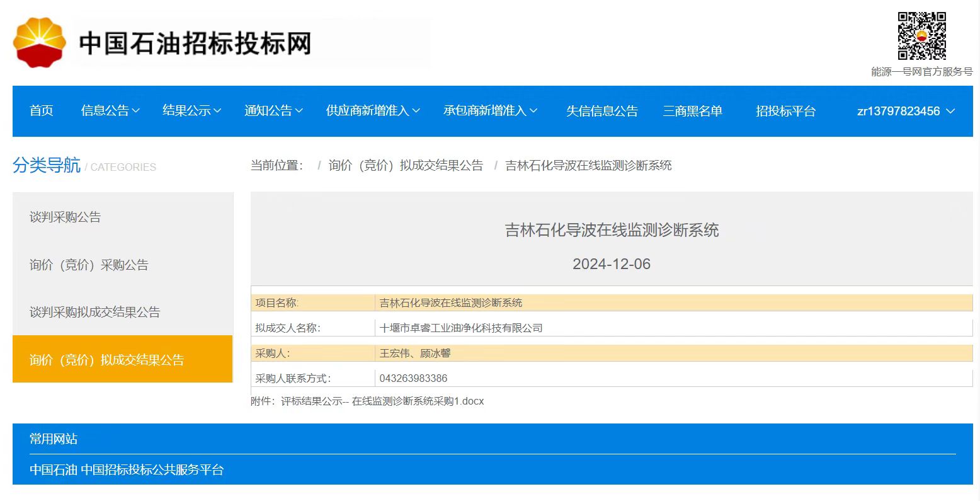Click the 通知公告 menu label
980x501 pixels.
[268, 111]
